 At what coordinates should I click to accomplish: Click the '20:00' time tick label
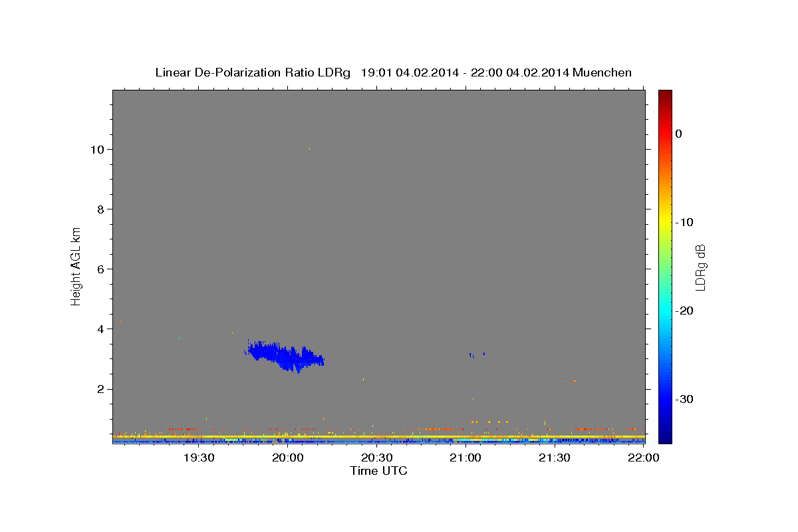tap(288, 458)
